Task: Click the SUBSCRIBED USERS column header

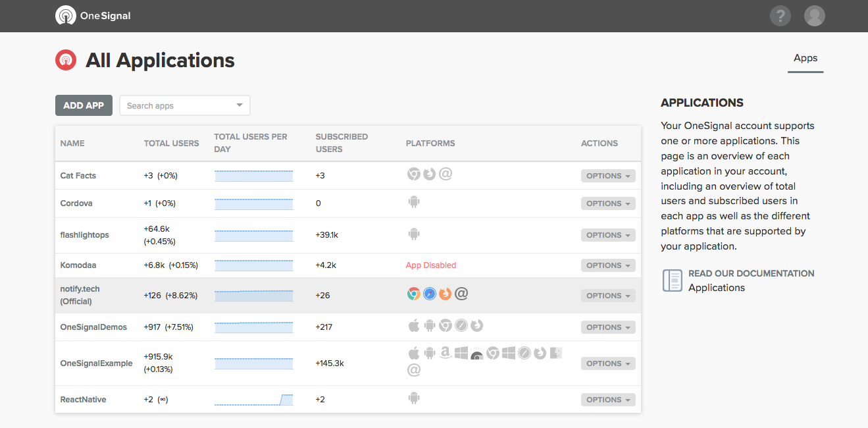Action: coord(342,143)
